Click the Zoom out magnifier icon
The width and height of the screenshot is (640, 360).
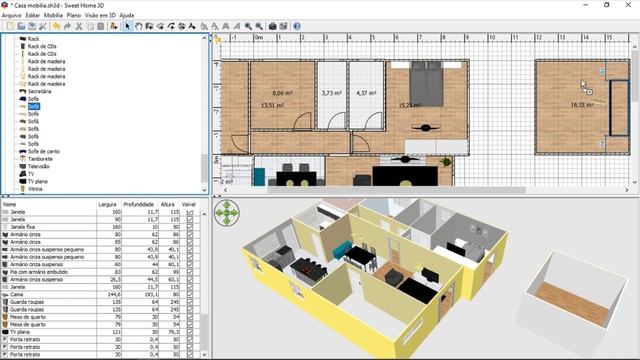tap(259, 26)
